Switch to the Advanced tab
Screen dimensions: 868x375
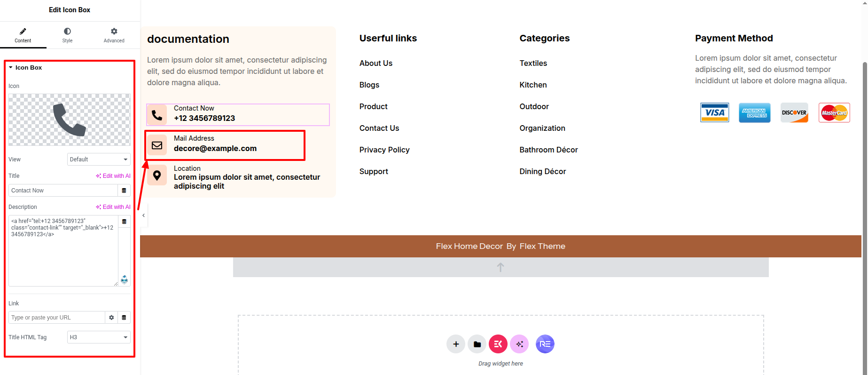coord(114,35)
